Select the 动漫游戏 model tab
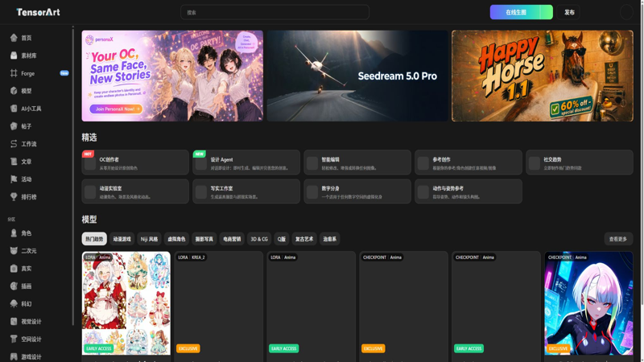 pos(122,239)
